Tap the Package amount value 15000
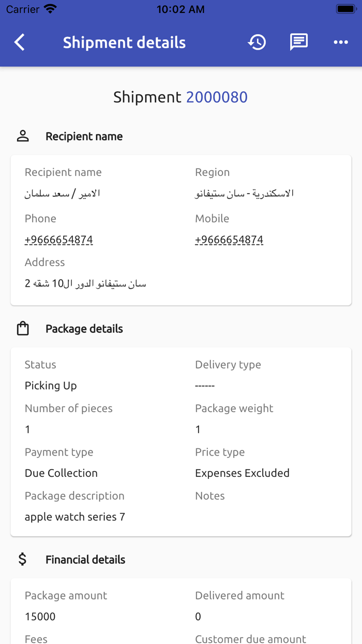Viewport: 362px width, 644px height. tap(40, 617)
